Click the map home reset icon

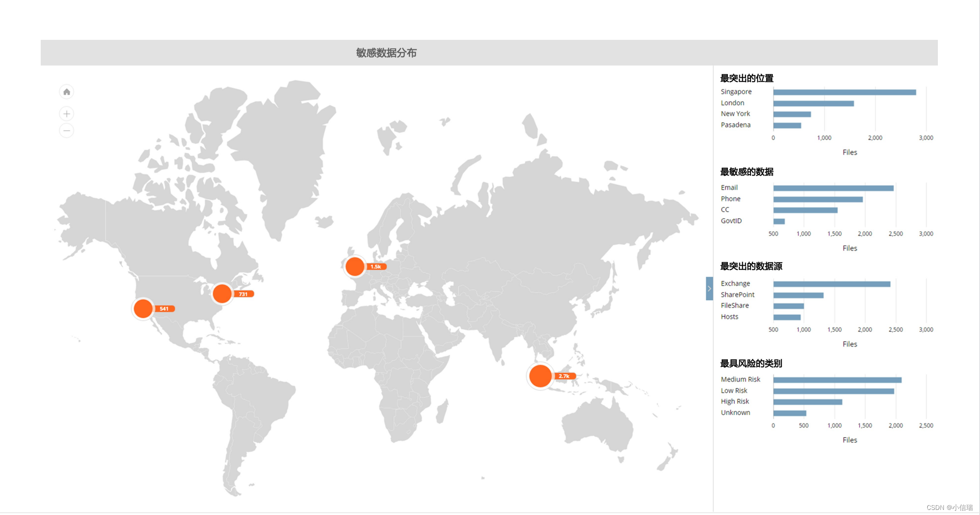67,92
